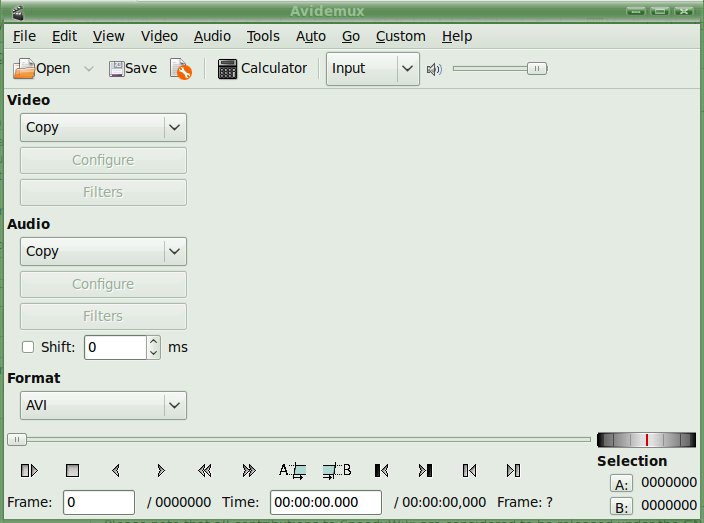Click set marker A icon
The image size is (704, 523).
tap(292, 470)
